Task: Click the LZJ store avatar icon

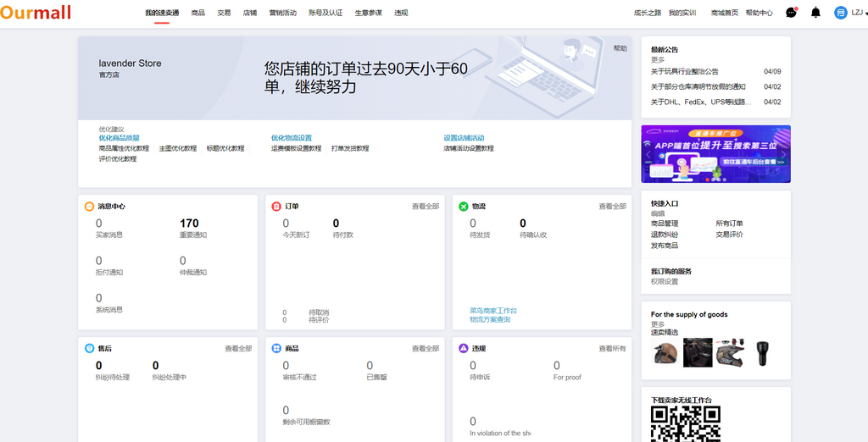Action: (841, 12)
